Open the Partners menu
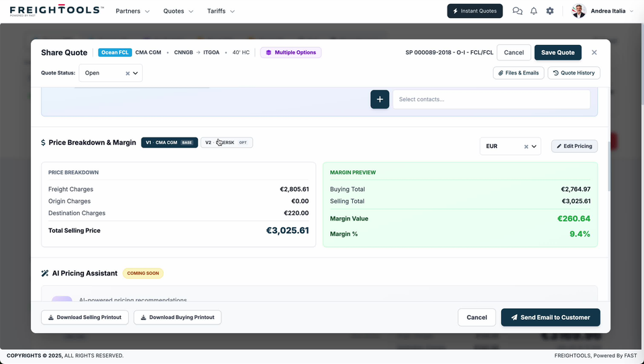The width and height of the screenshot is (644, 364). tap(132, 11)
